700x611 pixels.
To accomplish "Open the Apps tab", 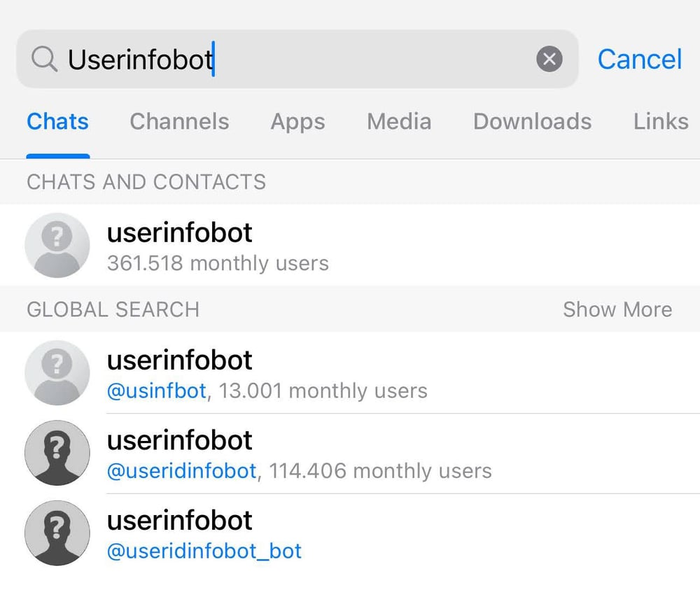I will tap(297, 122).
